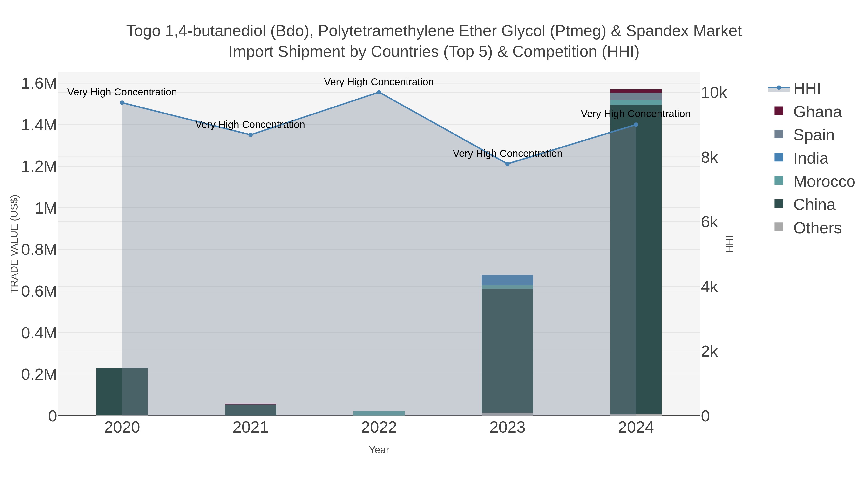Toggle the Morocco legend entry
Viewport: 868px width, 488px height.
coord(815,181)
